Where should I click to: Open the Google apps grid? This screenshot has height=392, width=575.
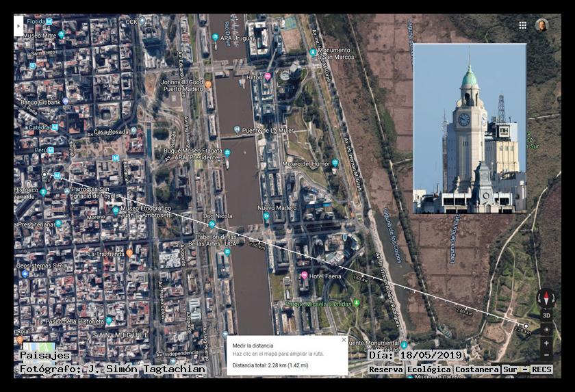(522, 25)
